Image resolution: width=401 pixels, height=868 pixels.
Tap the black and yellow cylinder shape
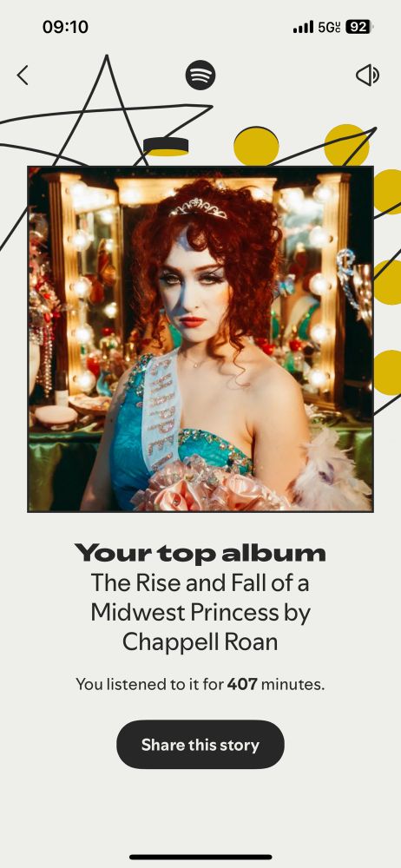[166, 147]
